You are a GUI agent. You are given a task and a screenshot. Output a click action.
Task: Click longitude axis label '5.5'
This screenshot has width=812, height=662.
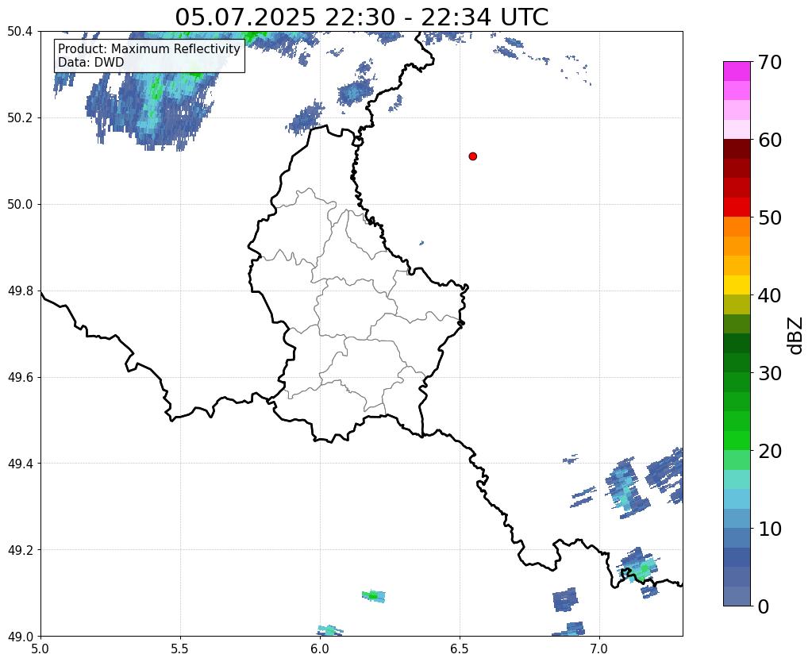180,649
